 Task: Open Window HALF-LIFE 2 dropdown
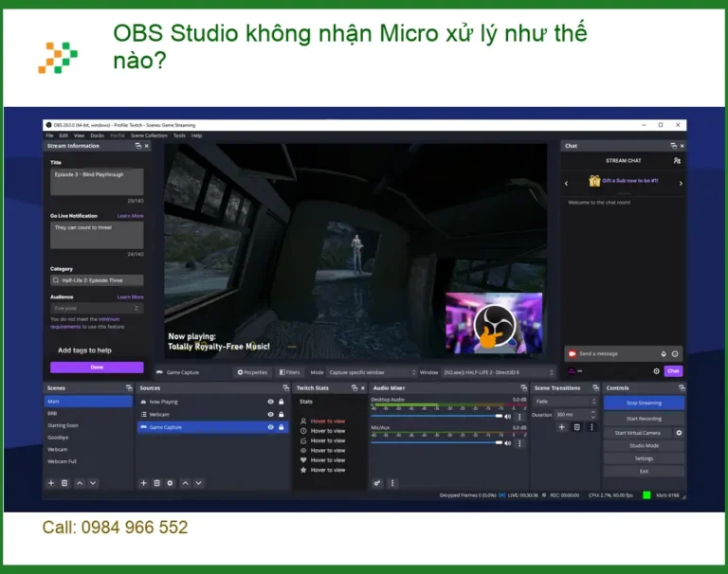pyautogui.click(x=498, y=372)
